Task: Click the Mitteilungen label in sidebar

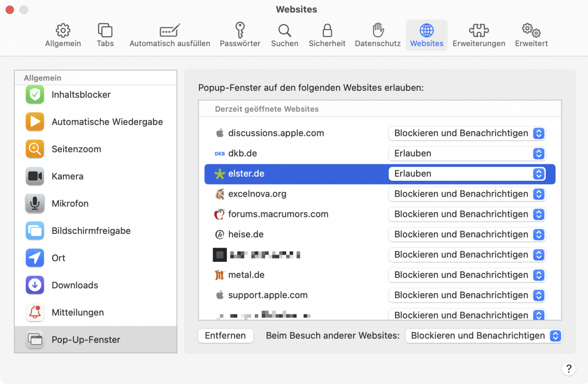Action: click(x=78, y=312)
